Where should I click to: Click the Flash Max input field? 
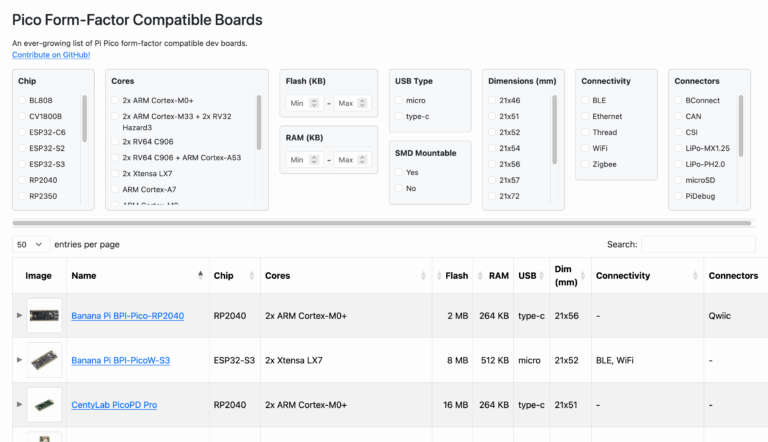(352, 103)
